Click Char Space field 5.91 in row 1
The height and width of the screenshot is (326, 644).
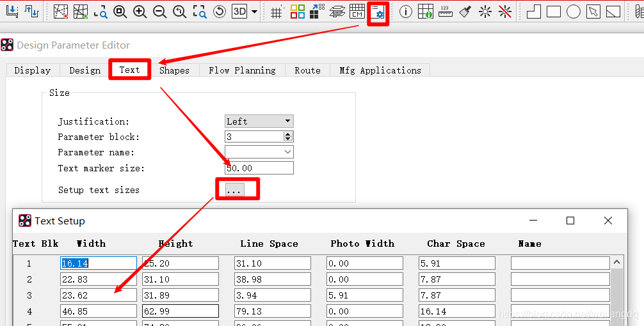[x=457, y=263]
